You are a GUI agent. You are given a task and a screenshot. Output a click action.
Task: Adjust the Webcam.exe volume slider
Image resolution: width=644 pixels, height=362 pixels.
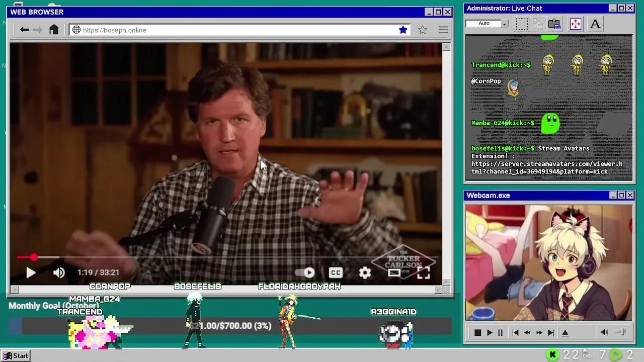[620, 332]
